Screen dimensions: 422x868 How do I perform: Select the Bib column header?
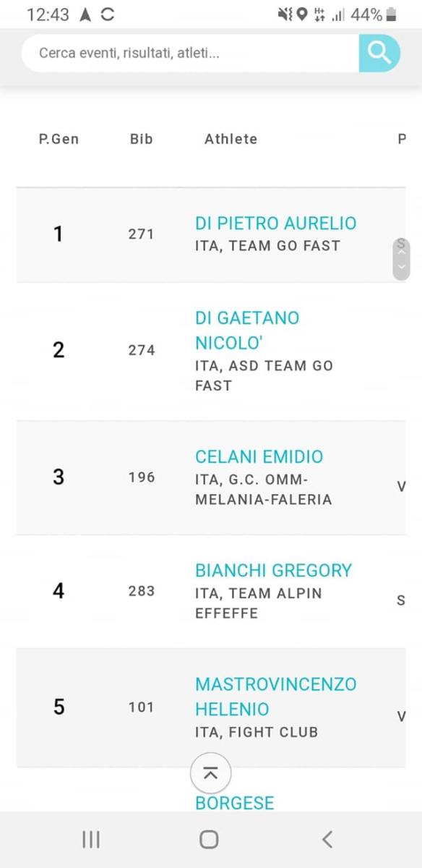tap(142, 139)
